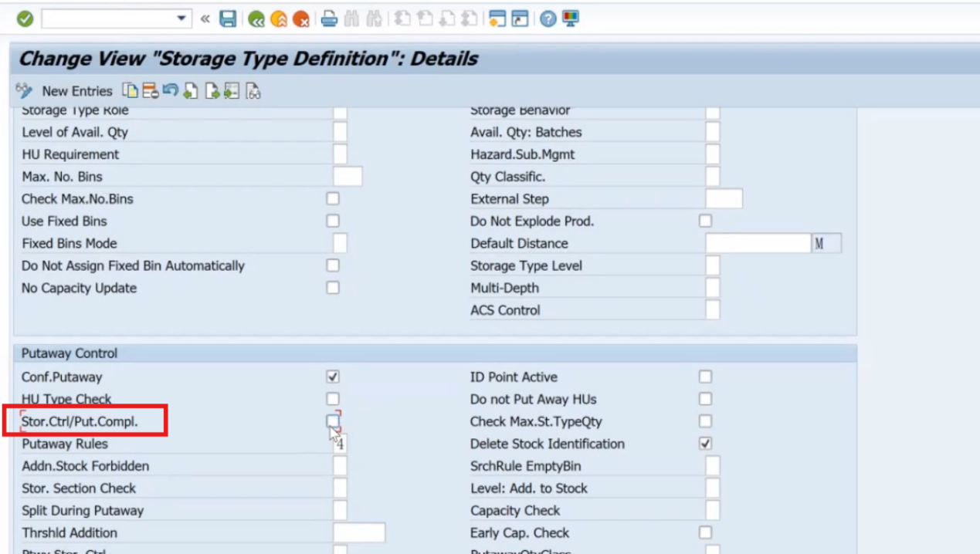Click the HU Requirement field

(x=340, y=154)
